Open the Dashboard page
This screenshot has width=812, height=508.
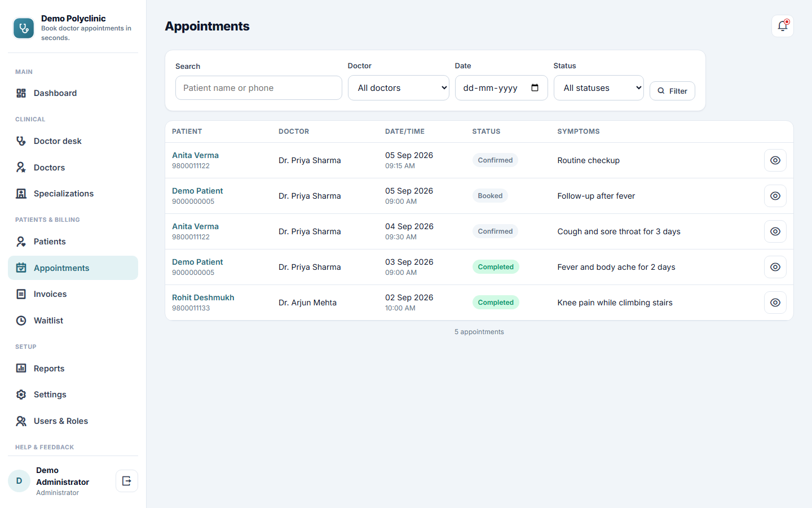point(73,93)
